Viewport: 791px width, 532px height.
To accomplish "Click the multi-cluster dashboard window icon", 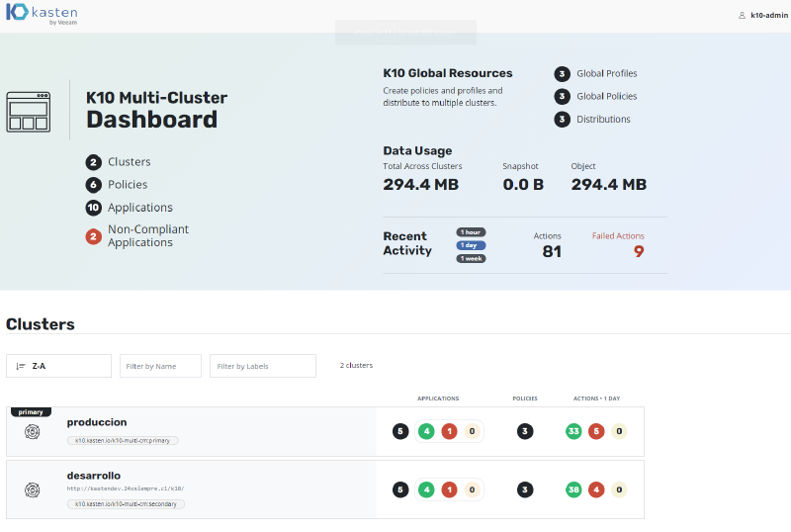I will coord(29,112).
